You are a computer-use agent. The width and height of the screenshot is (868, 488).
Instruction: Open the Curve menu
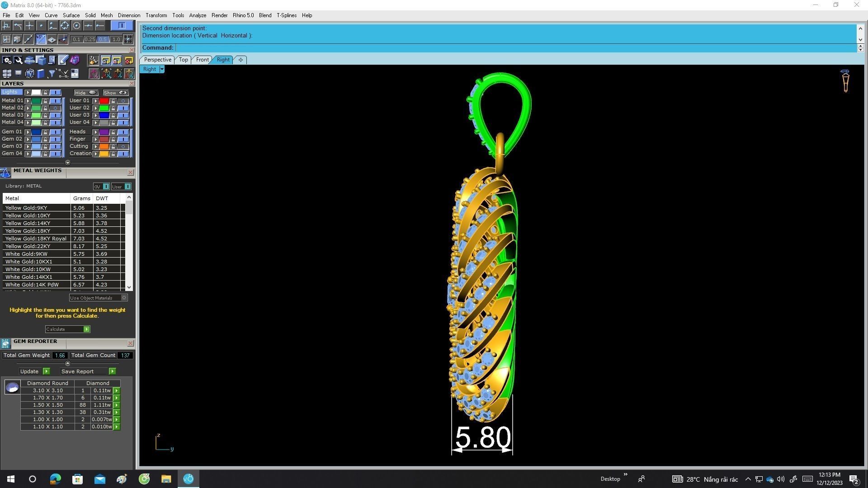(x=51, y=15)
